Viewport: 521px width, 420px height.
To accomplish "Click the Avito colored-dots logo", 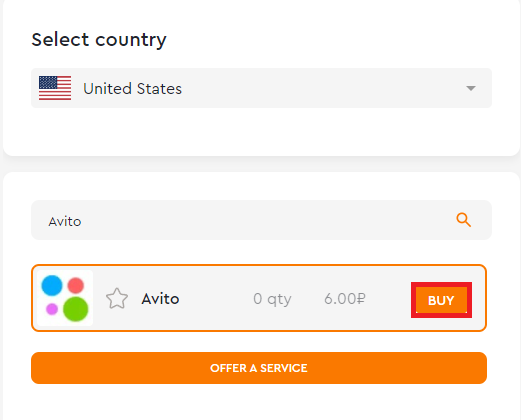I will (x=65, y=298).
